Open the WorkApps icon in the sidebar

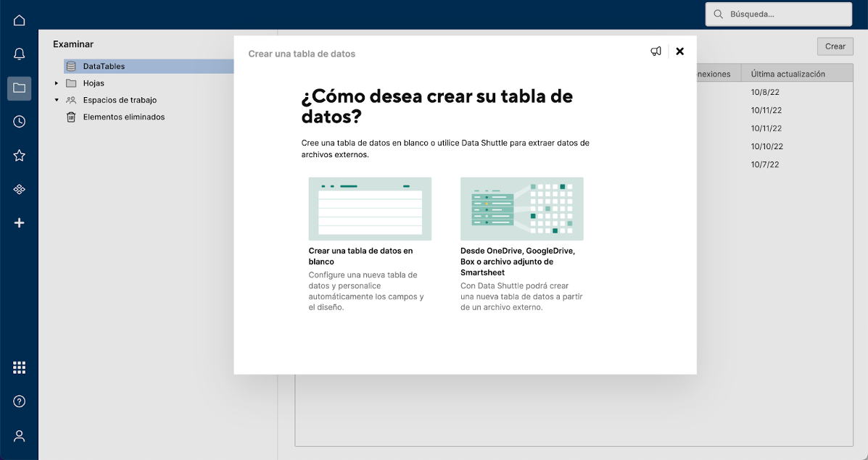tap(19, 189)
